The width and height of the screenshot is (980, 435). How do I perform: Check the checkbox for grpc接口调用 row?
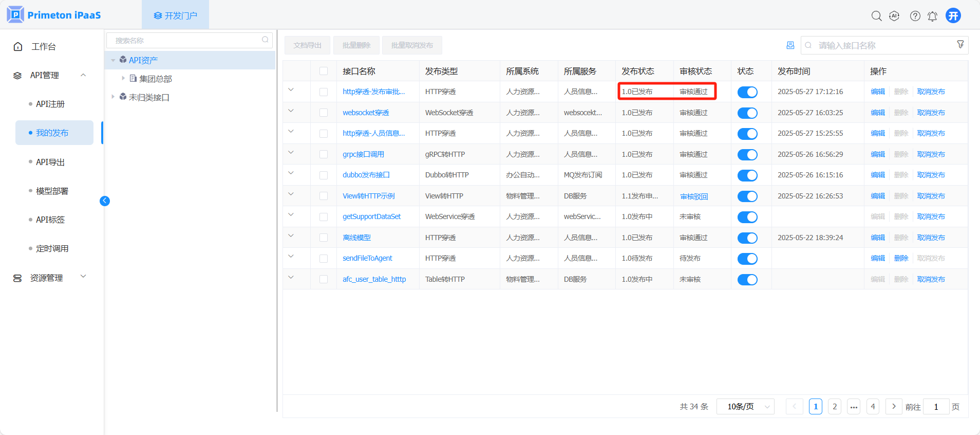(324, 154)
